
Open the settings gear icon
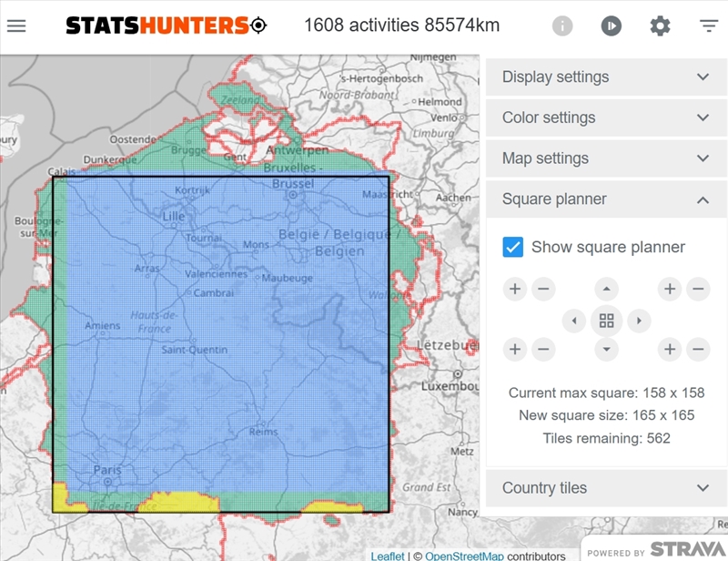660,25
